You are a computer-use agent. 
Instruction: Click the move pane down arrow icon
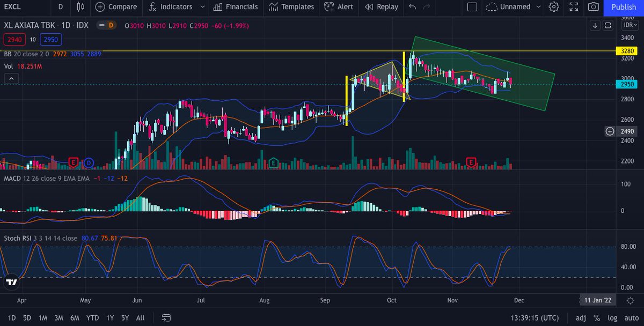pos(595,25)
